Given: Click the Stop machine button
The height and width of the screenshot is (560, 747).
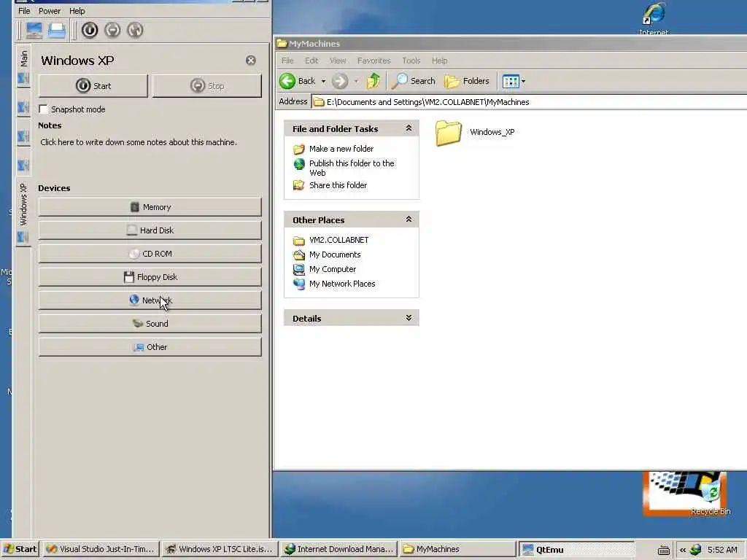Looking at the screenshot, I should point(206,86).
